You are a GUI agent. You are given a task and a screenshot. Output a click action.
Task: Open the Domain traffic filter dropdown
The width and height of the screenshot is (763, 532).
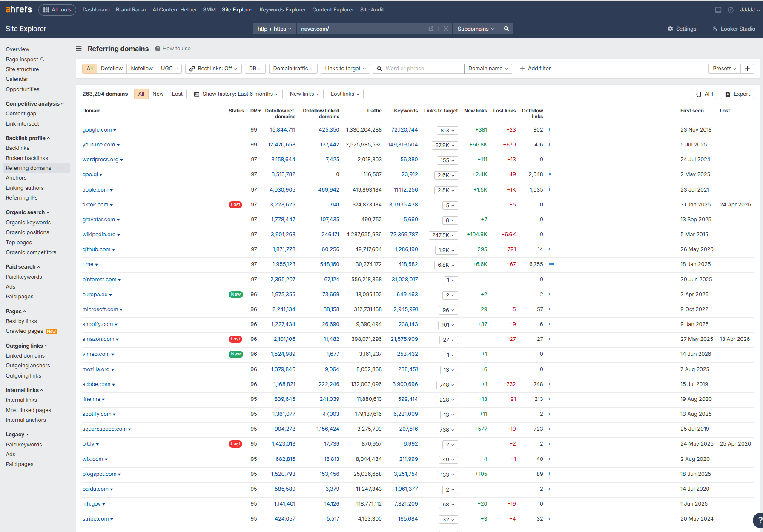point(293,69)
